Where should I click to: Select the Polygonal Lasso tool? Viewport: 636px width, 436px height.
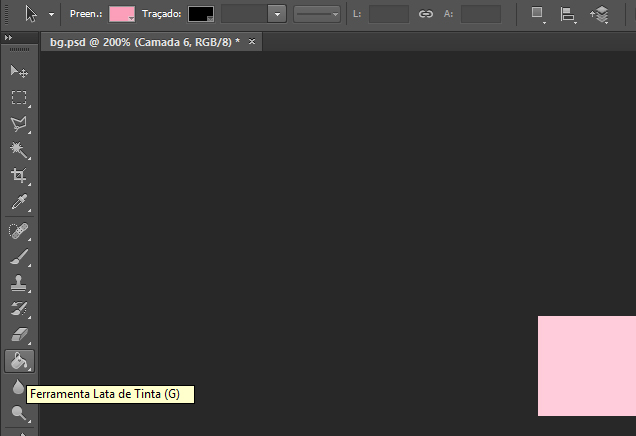(x=19, y=124)
